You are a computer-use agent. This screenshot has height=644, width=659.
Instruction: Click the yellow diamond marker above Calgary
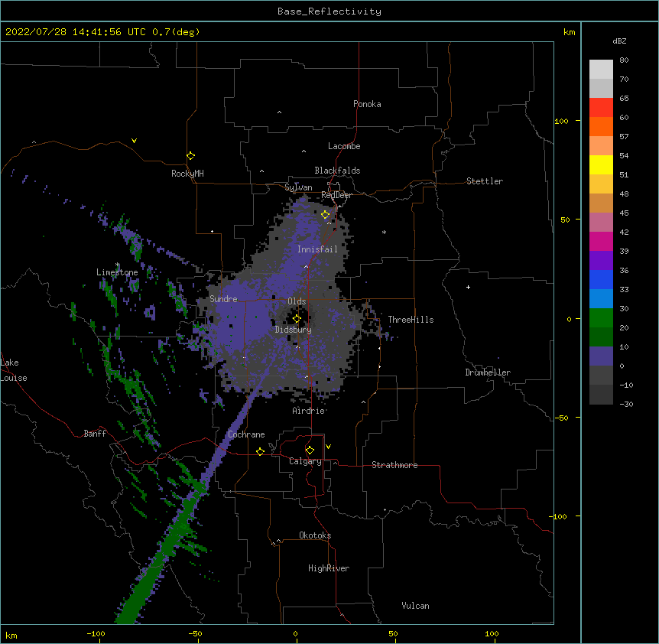tap(310, 450)
